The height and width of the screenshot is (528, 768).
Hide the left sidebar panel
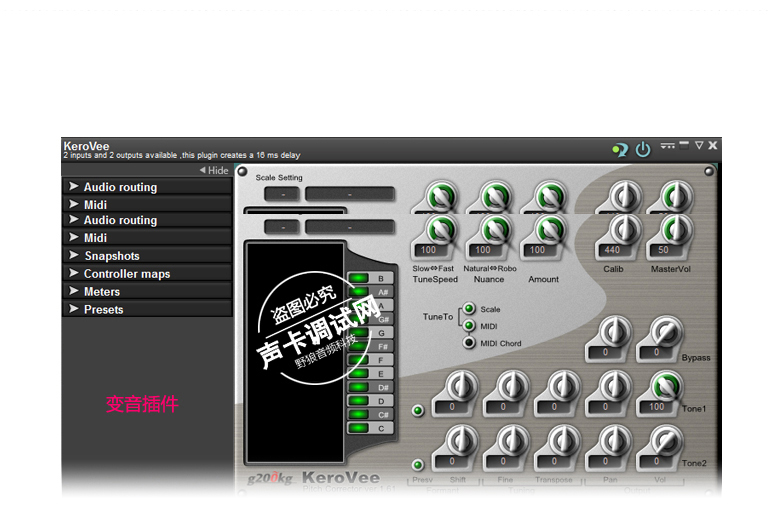click(214, 170)
